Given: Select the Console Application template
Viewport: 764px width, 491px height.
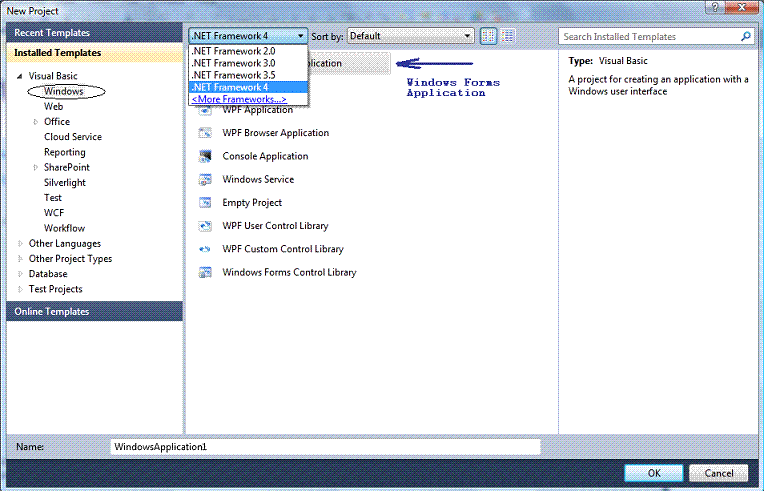Looking at the screenshot, I should click(266, 156).
